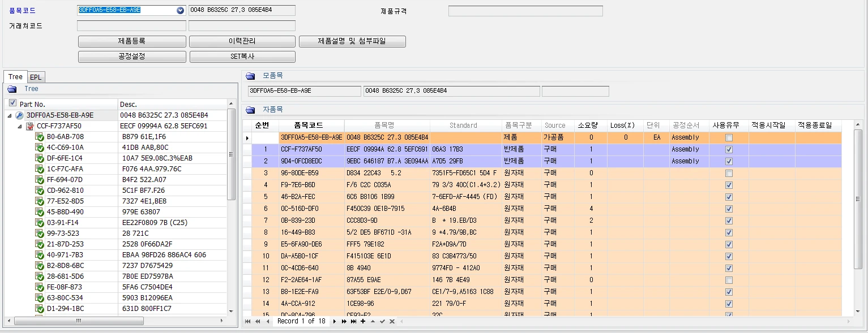Viewport: 868px width, 333px height.
Task: Click the last-record navigation icon
Action: (x=353, y=321)
